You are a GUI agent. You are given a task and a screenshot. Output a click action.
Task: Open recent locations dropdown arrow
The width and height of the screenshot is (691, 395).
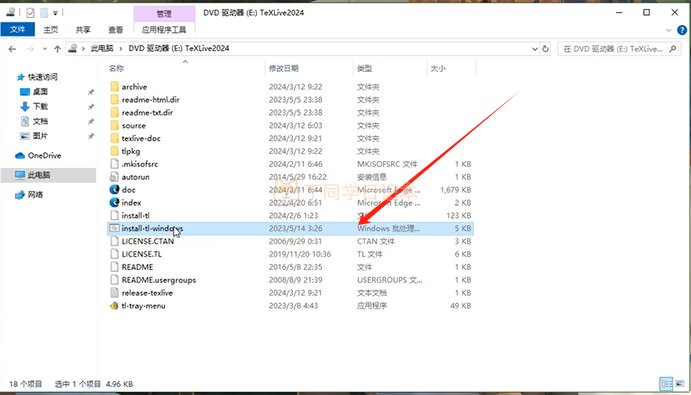(x=45, y=49)
